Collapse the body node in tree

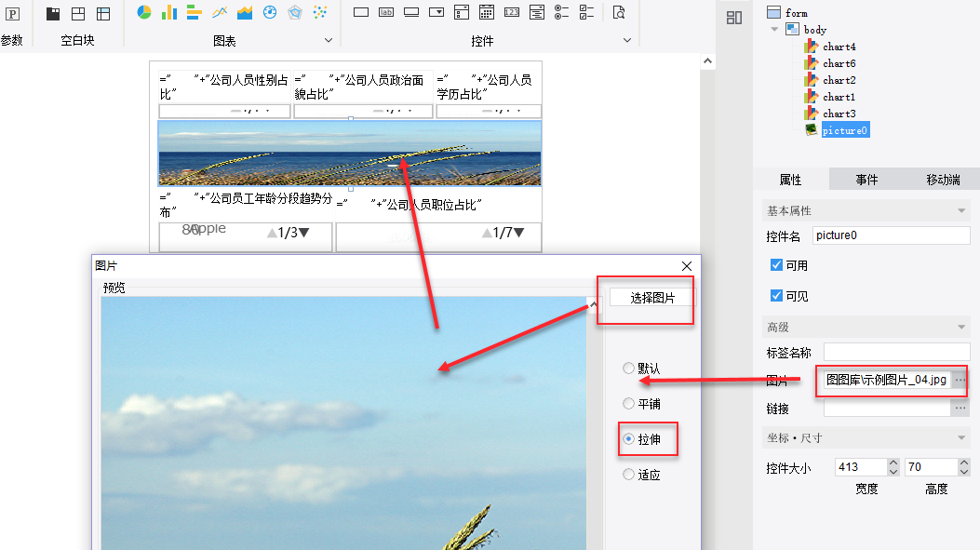coord(774,30)
